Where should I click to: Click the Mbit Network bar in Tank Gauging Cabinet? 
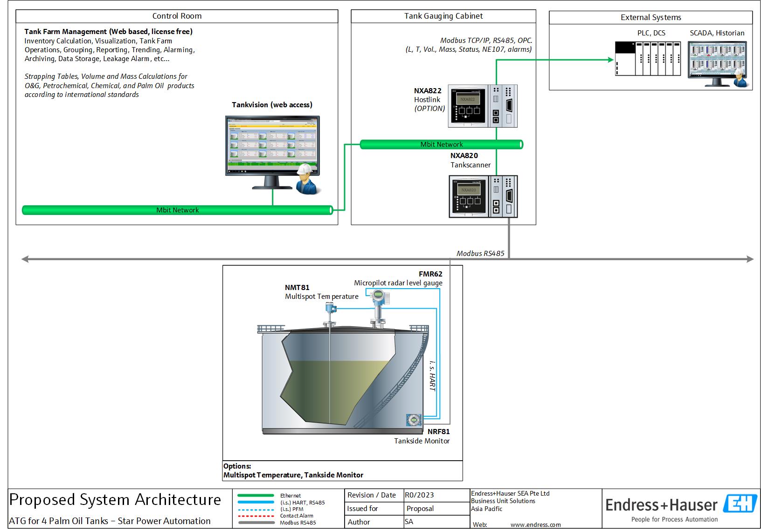coord(442,145)
